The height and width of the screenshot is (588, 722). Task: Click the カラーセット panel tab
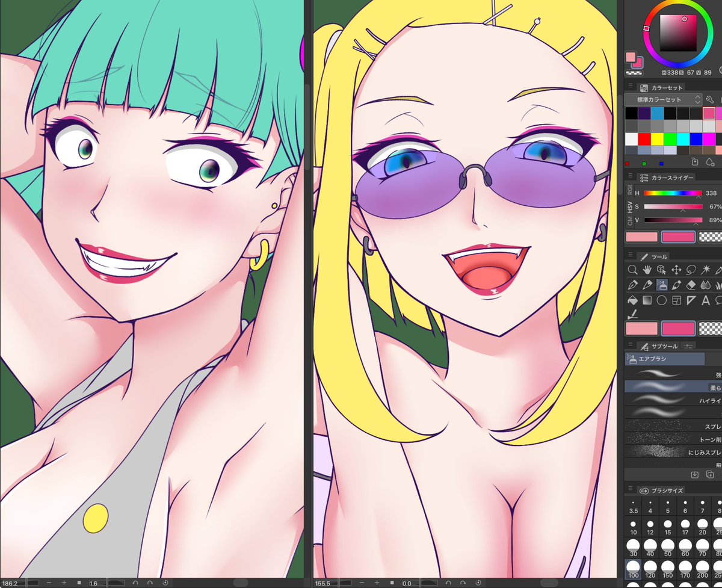[x=661, y=87]
